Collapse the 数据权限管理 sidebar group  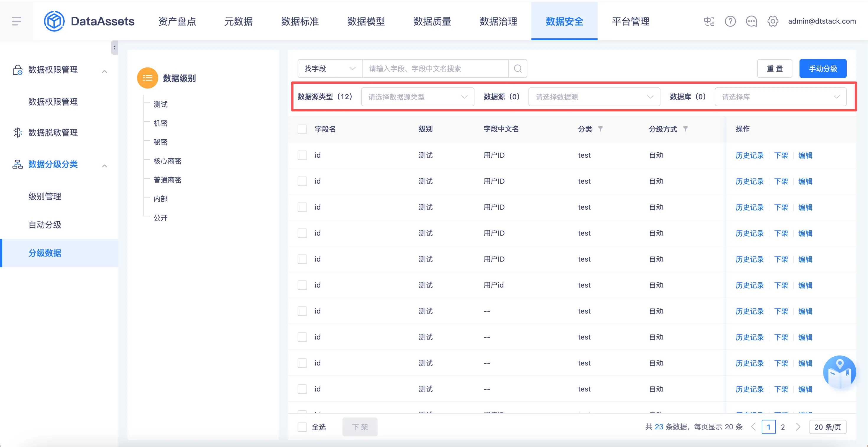[105, 71]
